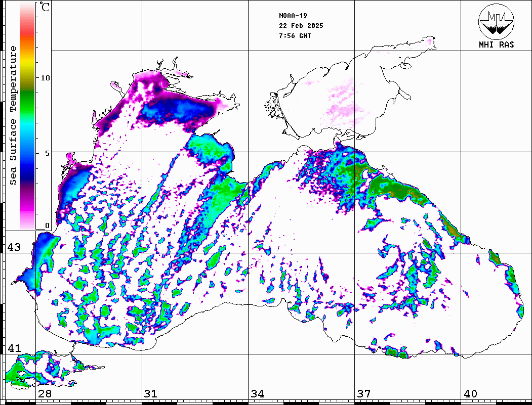Click the "7:56 GMT" timestamp
The image size is (532, 405).
point(295,36)
